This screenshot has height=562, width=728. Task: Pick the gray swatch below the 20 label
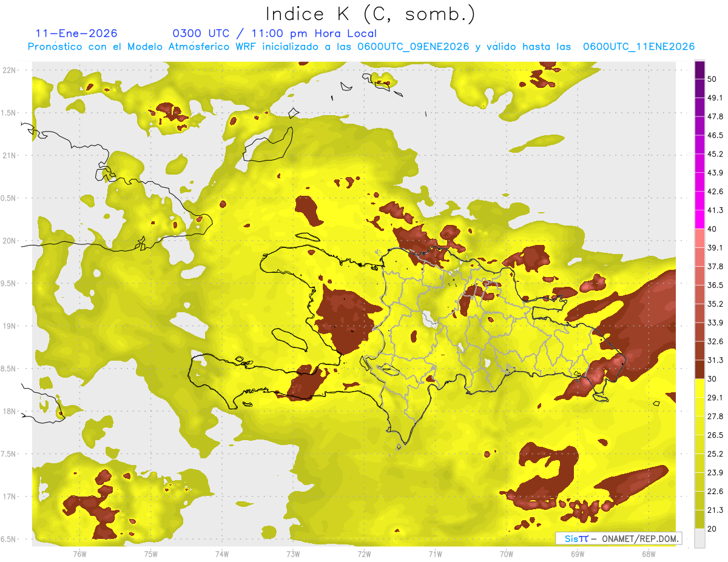click(699, 538)
